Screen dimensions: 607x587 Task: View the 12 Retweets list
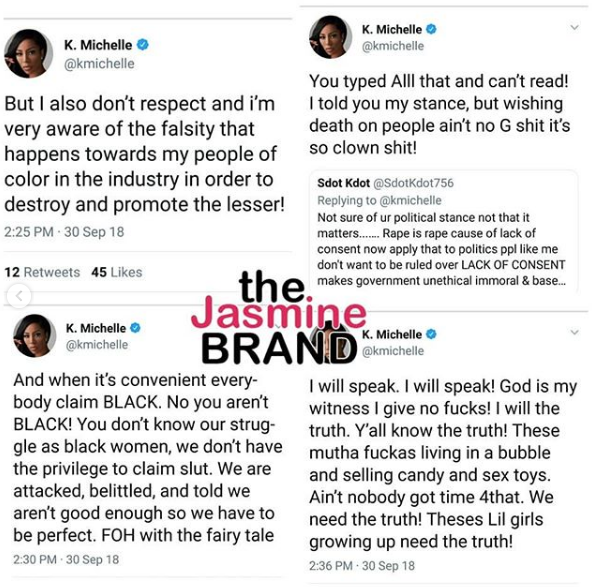tap(42, 272)
